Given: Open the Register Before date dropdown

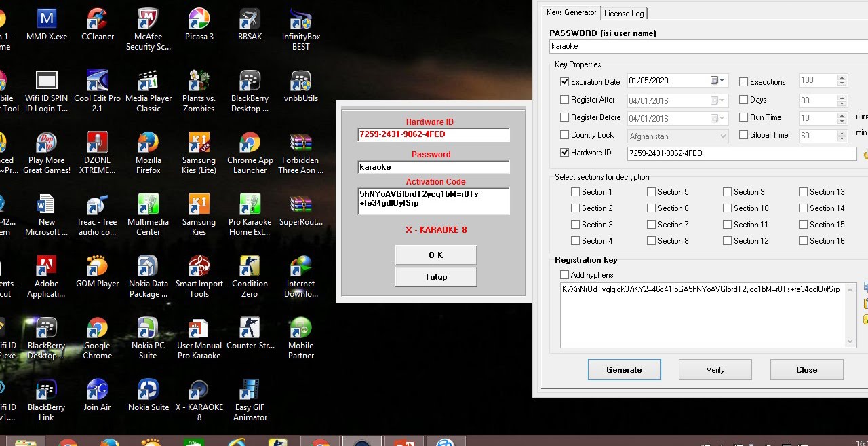Looking at the screenshot, I should (x=718, y=118).
